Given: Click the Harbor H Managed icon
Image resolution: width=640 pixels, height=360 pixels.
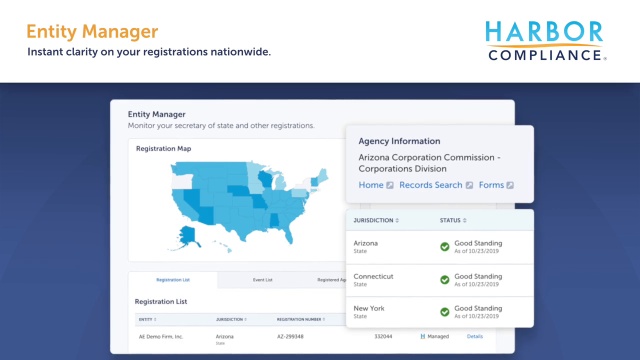Looking at the screenshot, I should tap(422, 336).
